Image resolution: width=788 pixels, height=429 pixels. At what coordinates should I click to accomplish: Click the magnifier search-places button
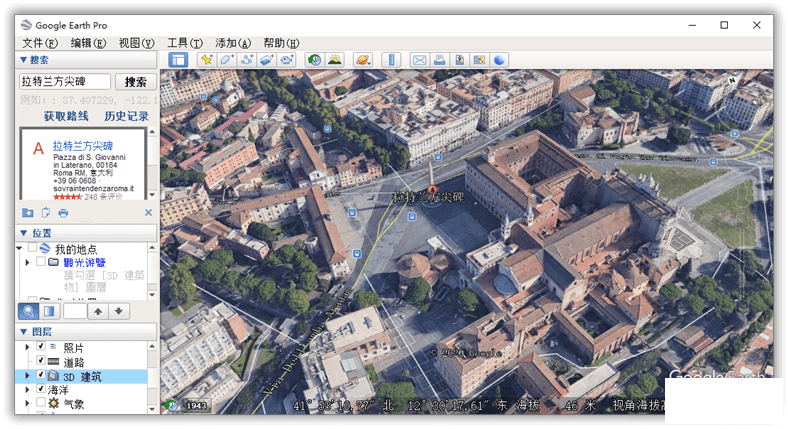click(x=29, y=311)
